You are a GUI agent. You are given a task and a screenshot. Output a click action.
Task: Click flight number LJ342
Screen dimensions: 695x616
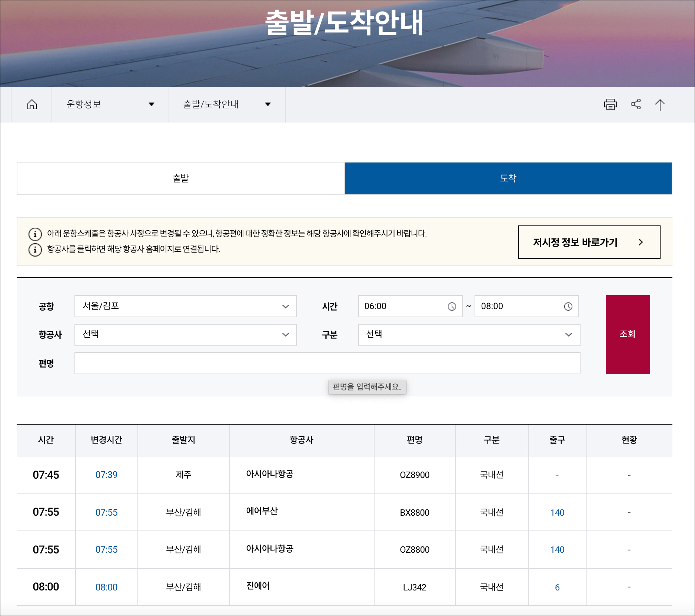click(415, 587)
